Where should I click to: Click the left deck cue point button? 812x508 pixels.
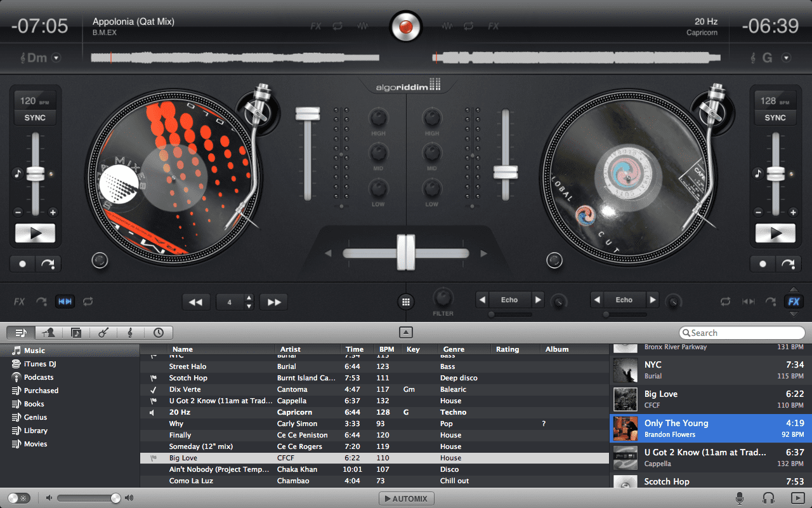pos(23,264)
